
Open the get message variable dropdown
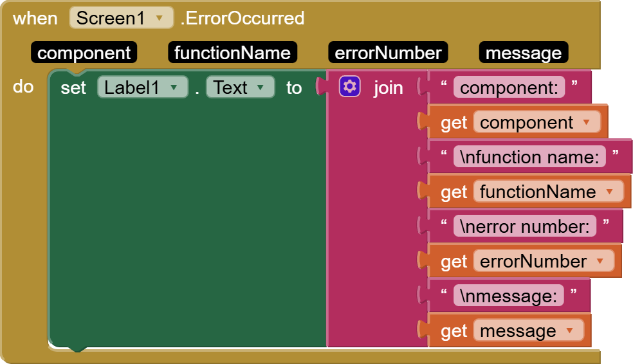[x=569, y=331]
